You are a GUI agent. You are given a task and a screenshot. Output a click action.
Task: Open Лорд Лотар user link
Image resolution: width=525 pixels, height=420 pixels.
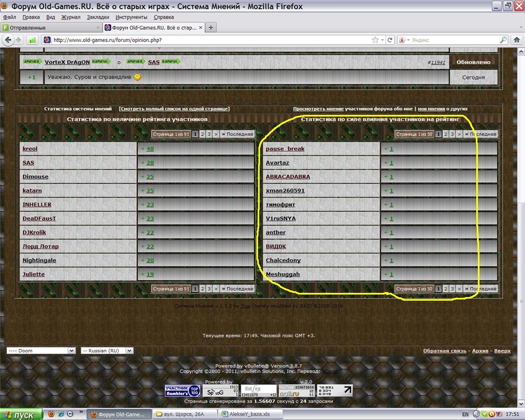pyautogui.click(x=41, y=247)
